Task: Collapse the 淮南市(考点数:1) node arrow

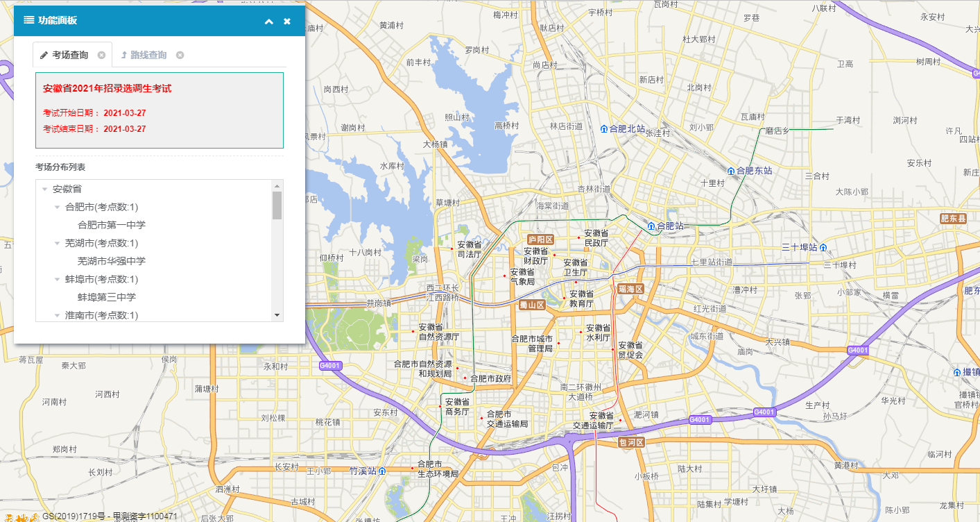Action: [57, 315]
